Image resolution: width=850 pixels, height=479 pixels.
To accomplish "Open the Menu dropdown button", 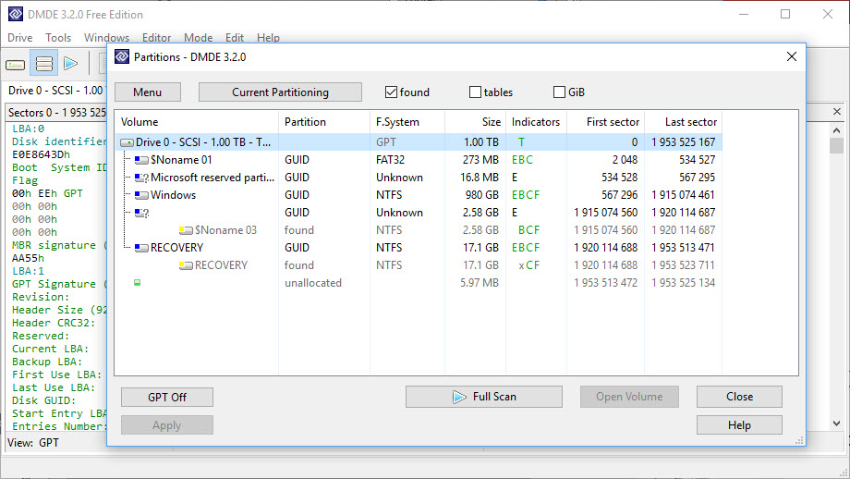I will tap(147, 92).
